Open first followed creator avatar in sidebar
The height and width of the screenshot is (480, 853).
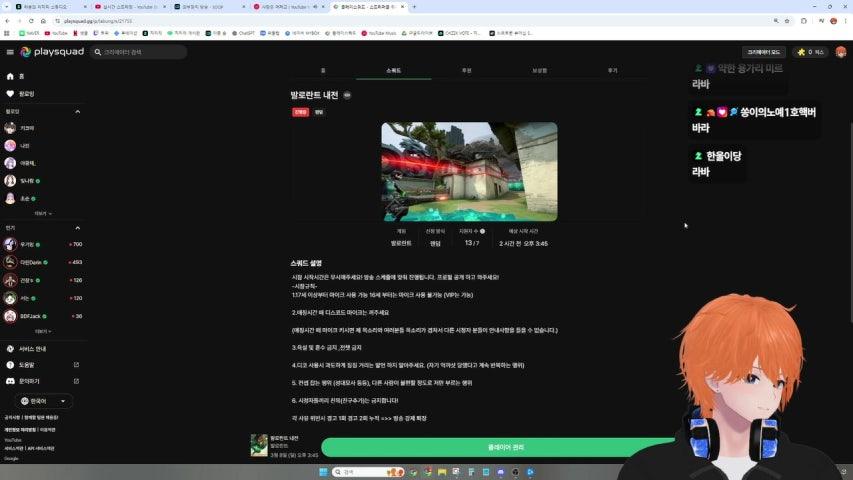(x=10, y=128)
